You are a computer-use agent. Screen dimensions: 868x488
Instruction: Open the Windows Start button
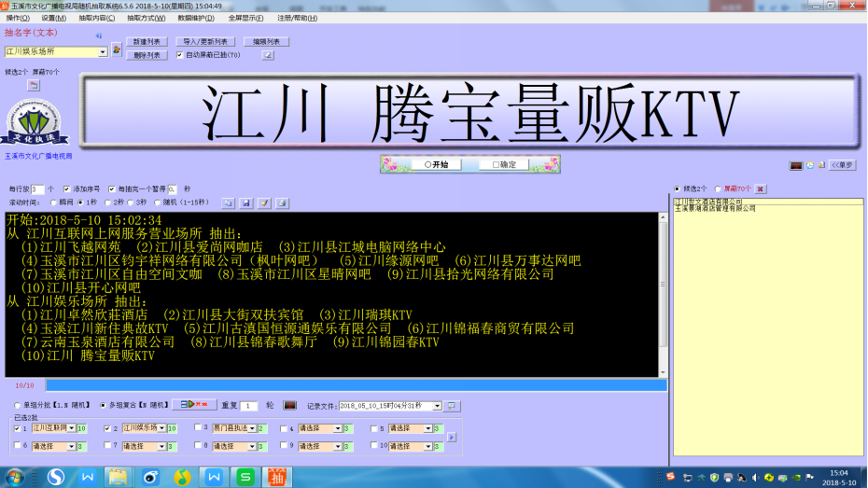click(14, 477)
